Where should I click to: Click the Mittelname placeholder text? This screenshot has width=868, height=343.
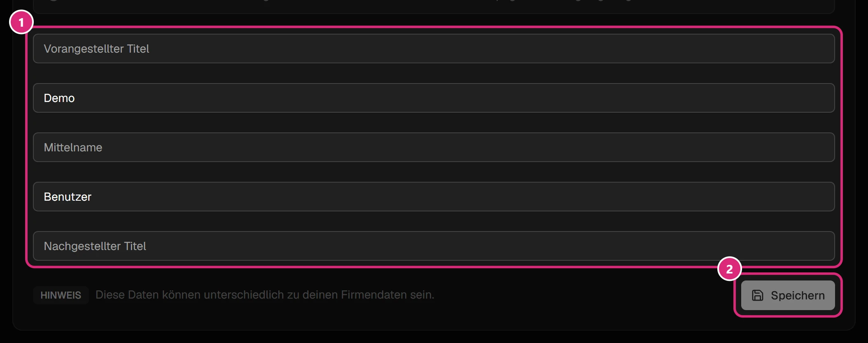click(x=73, y=147)
